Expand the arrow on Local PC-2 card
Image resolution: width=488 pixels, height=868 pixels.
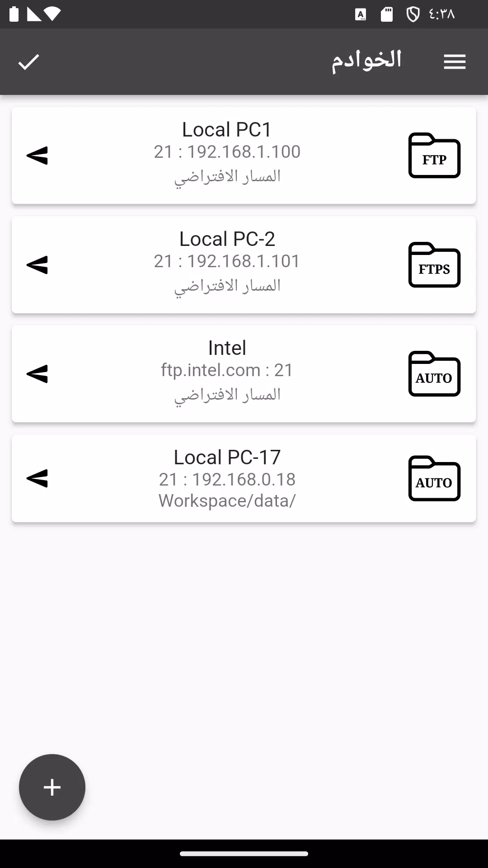point(37,265)
